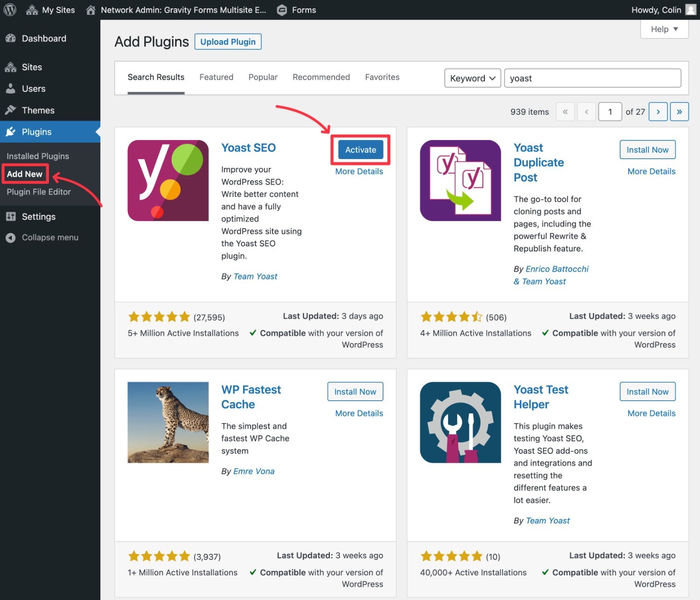Switch to the Favorites tab
The height and width of the screenshot is (600, 700).
(x=382, y=77)
